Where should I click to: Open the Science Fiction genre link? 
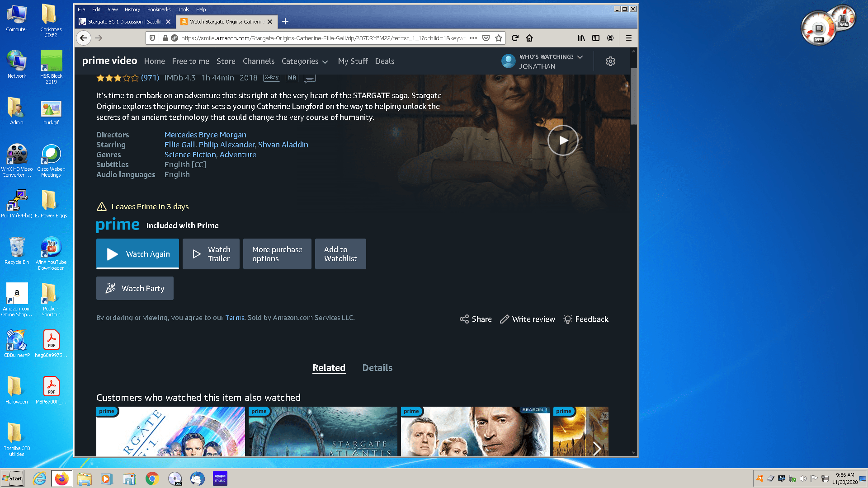pyautogui.click(x=190, y=155)
